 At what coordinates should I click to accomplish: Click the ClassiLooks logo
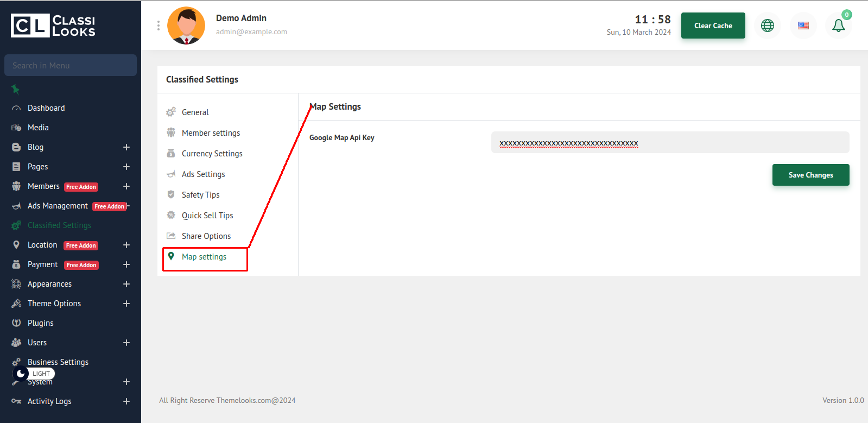(x=53, y=26)
